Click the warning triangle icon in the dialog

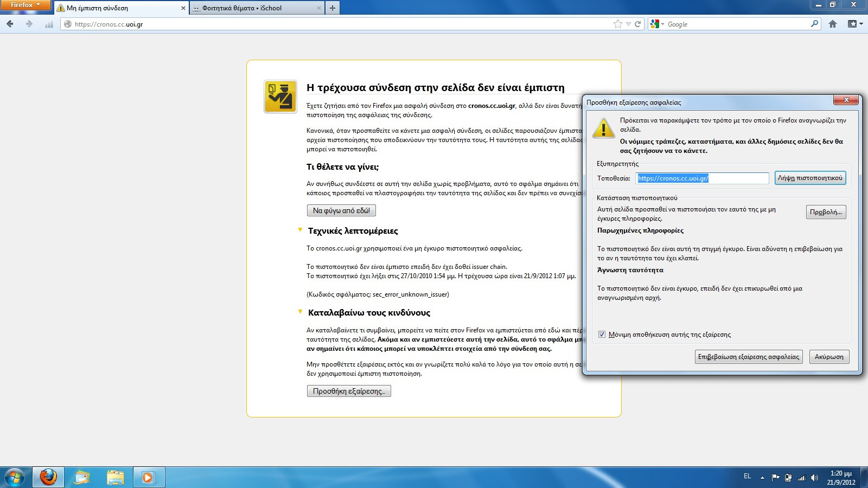[603, 129]
